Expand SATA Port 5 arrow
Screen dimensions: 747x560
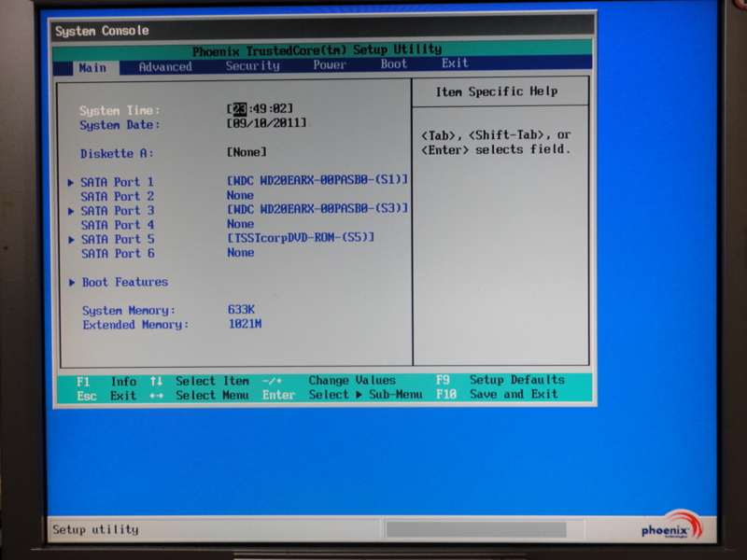pos(72,240)
